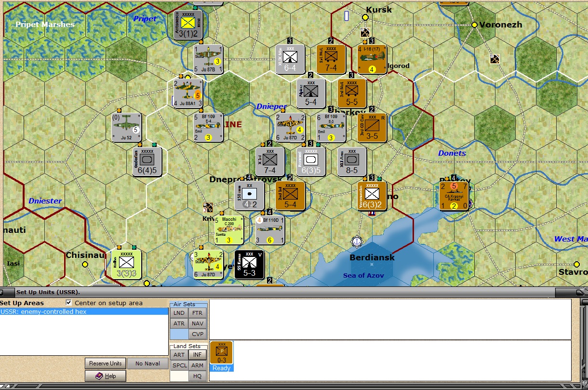Toggle the HQ land set filter
588x390 pixels.
pyautogui.click(x=197, y=376)
